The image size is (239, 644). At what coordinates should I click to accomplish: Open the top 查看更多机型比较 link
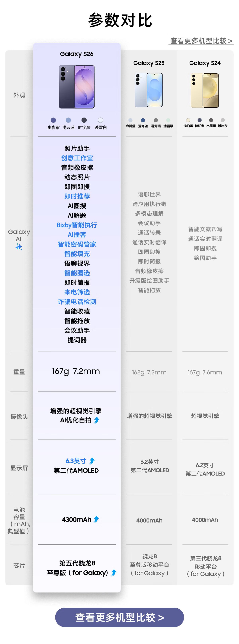[201, 41]
